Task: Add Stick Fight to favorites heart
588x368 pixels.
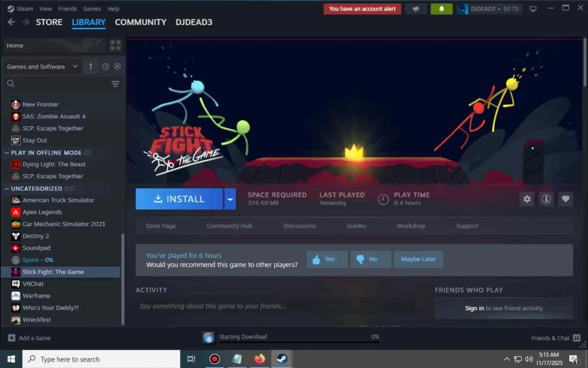Action: click(x=565, y=199)
